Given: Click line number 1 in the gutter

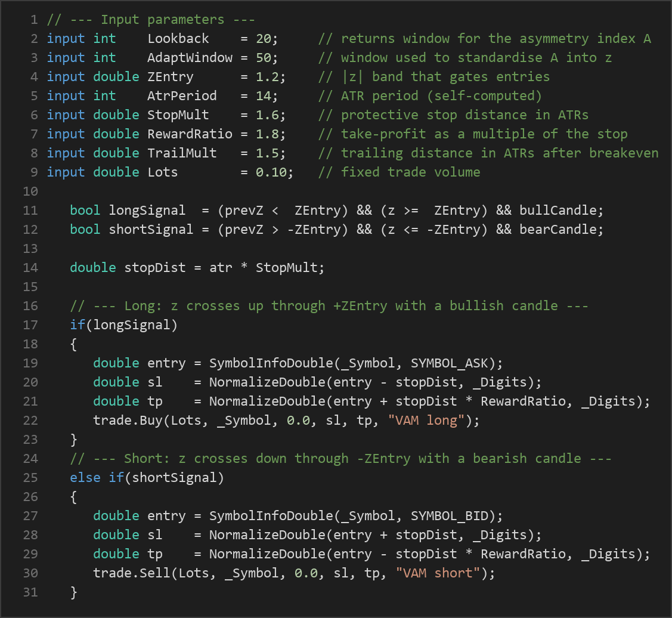Looking at the screenshot, I should click(x=35, y=20).
